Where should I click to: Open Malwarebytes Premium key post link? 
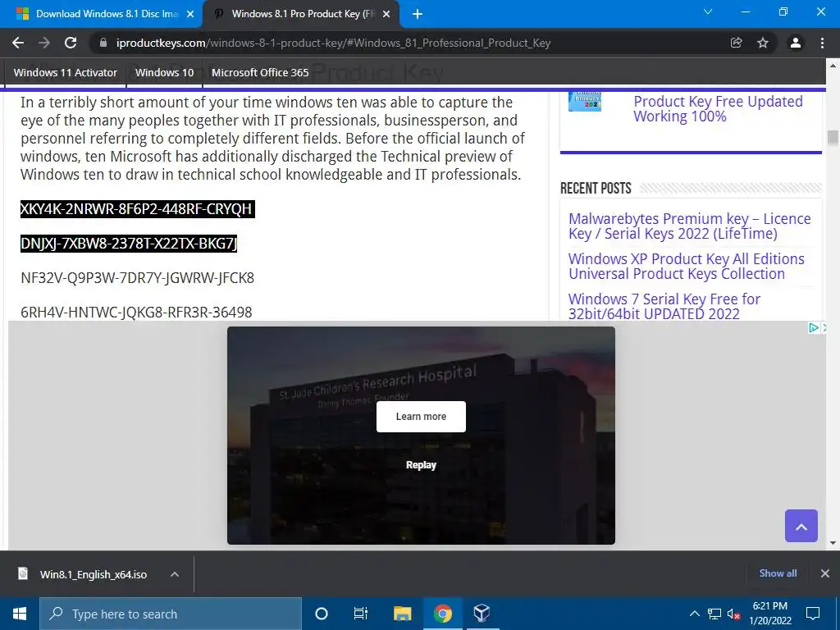(x=689, y=226)
